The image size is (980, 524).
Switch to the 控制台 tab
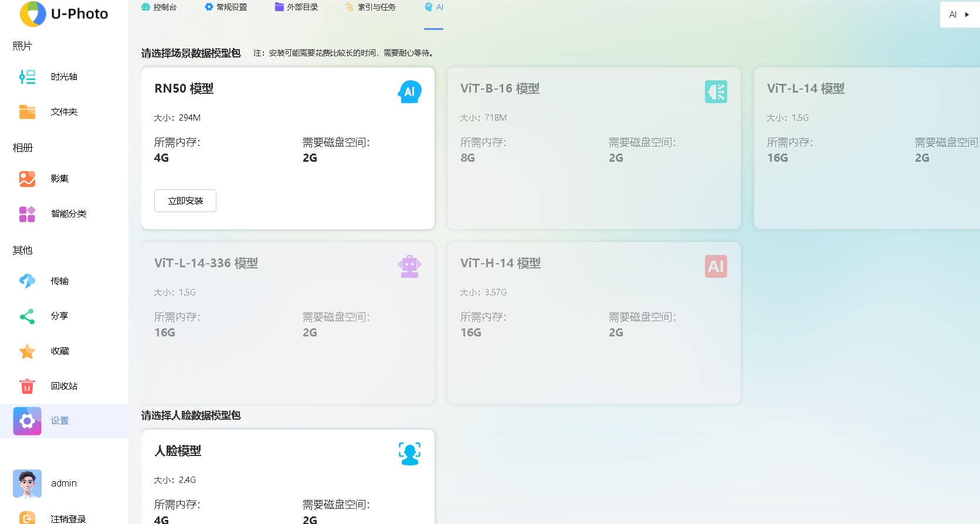159,7
